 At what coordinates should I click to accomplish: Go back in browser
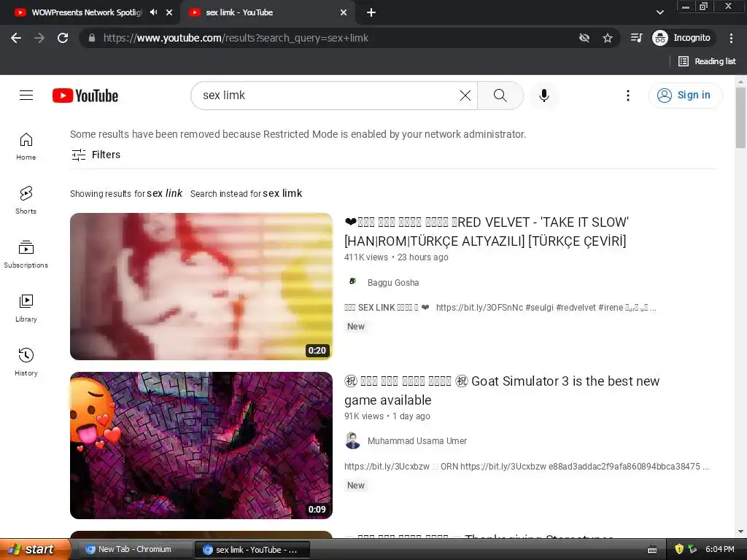16,38
